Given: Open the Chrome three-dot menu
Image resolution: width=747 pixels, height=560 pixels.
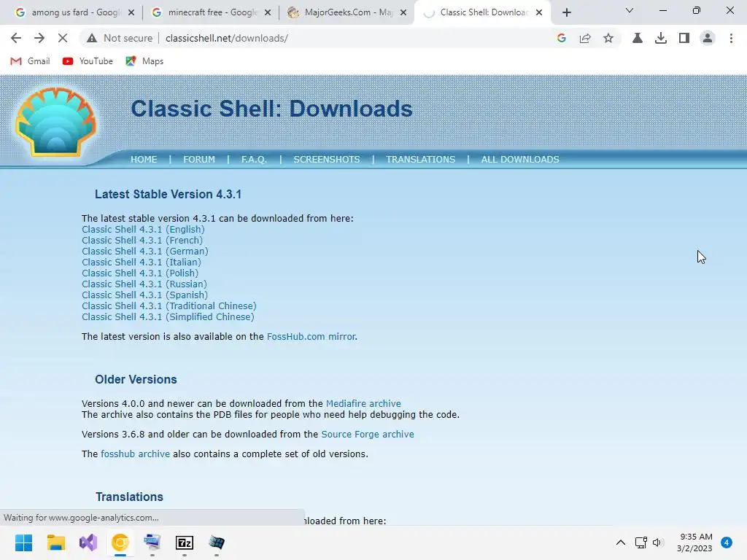Looking at the screenshot, I should point(731,38).
